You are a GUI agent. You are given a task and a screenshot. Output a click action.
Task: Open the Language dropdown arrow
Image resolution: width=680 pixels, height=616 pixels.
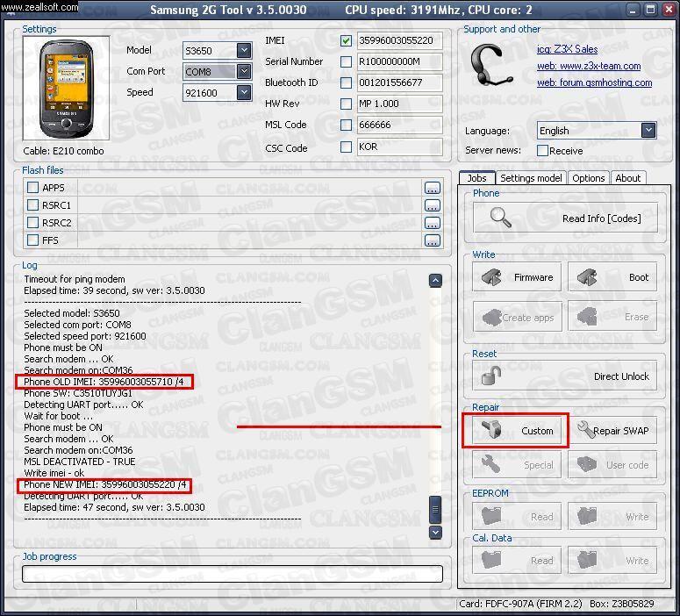[x=648, y=130]
